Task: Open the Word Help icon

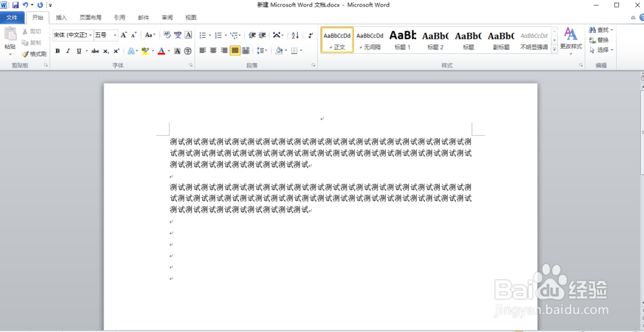Action: (x=641, y=17)
